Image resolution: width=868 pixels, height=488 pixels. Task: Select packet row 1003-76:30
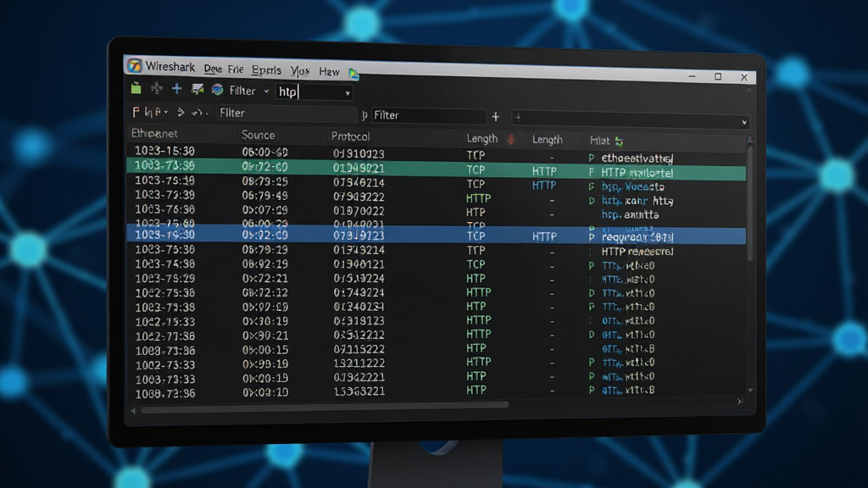click(x=437, y=211)
